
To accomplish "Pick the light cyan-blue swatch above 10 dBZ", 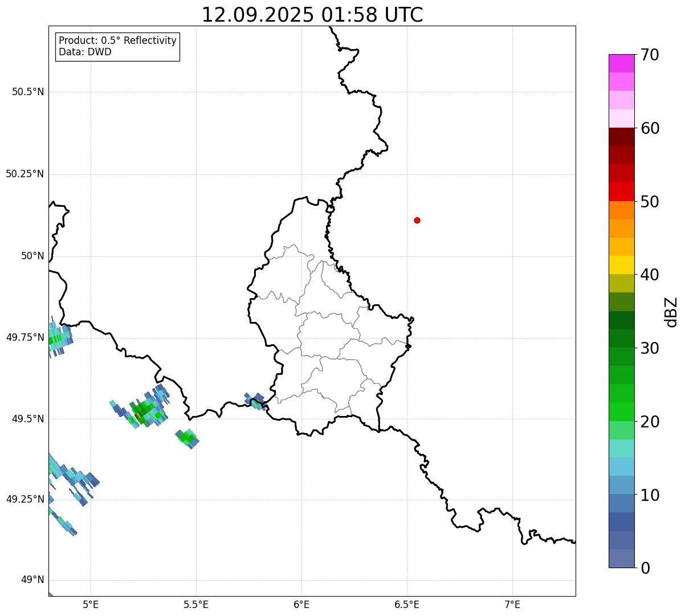I will click(621, 467).
